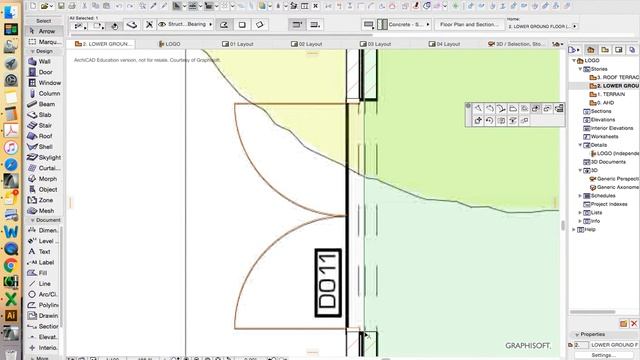Image resolution: width=640 pixels, height=360 pixels.
Task: Switch to the 3D / Selection tab
Action: pos(516,44)
